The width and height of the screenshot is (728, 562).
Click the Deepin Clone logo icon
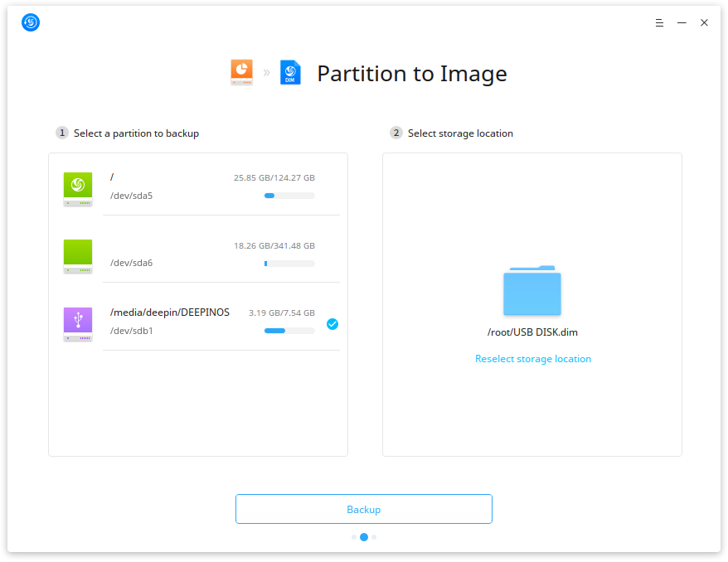[x=31, y=22]
